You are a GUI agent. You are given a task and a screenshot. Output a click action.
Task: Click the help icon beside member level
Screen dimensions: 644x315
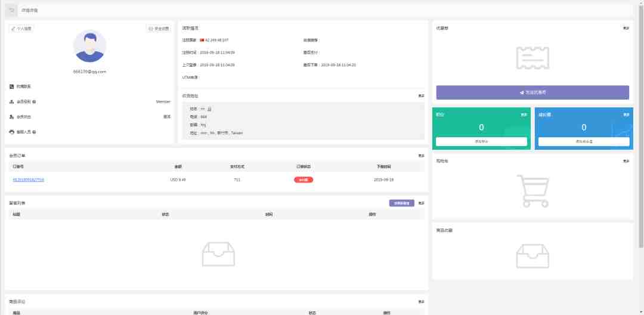tap(34, 102)
